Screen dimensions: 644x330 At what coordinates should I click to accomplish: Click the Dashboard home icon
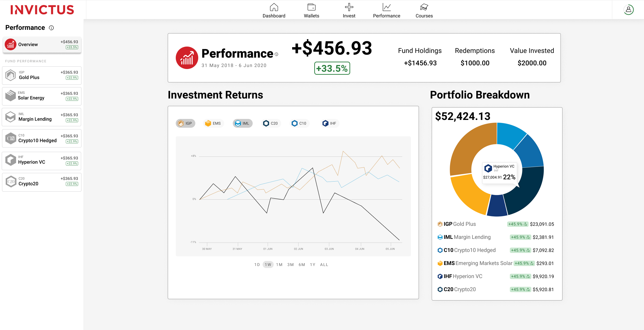[x=274, y=7]
